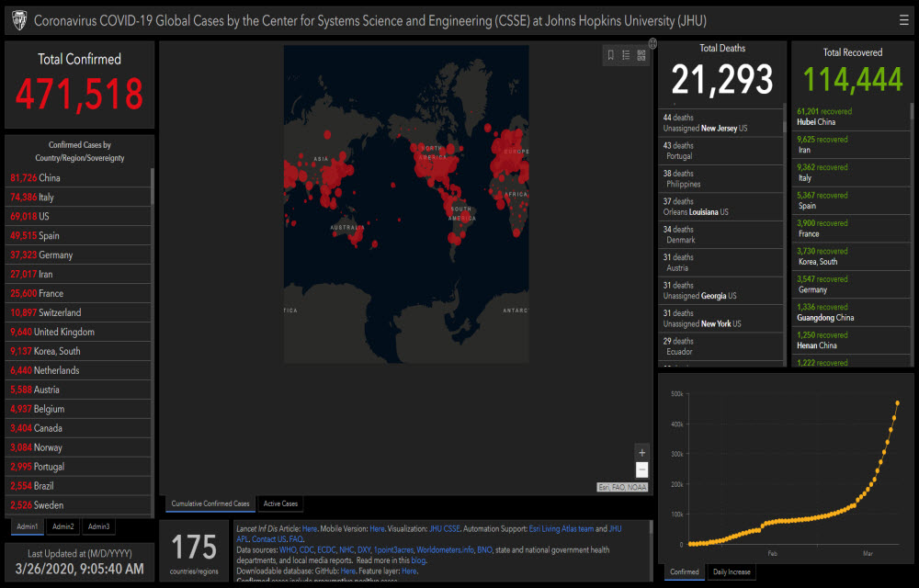Viewport: 919px width, 588px height.
Task: Click the 38 deaths Philippines entry
Action: click(x=720, y=178)
